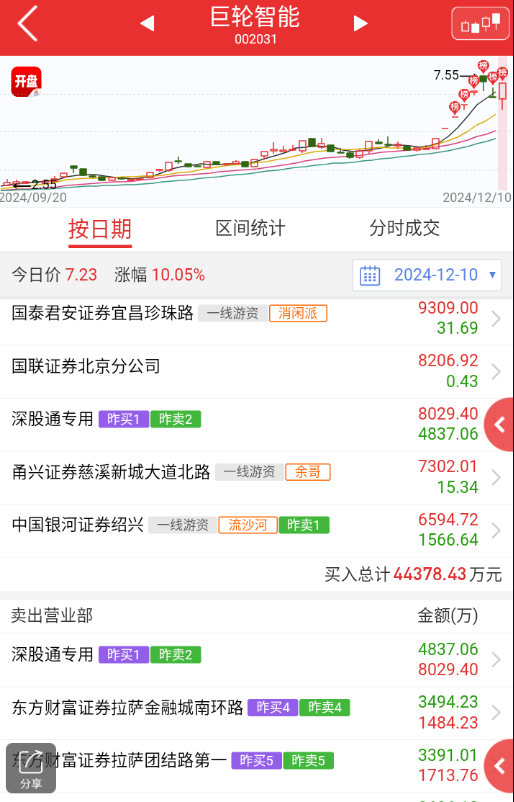Open 国联证券北京分公司 row chevron
Viewport: 514px width, 802px height.
pyautogui.click(x=496, y=371)
